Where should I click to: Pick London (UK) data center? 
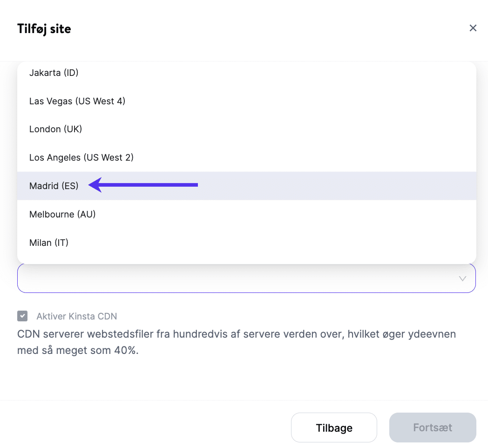point(56,129)
